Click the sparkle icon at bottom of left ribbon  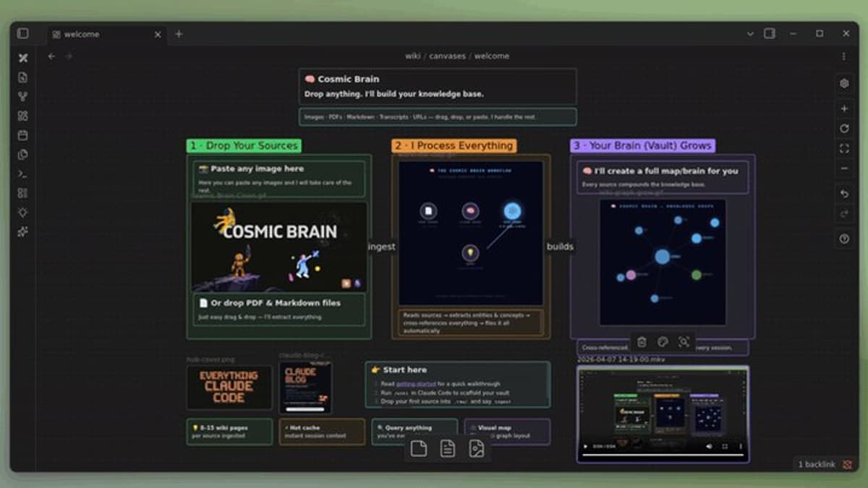(x=22, y=233)
